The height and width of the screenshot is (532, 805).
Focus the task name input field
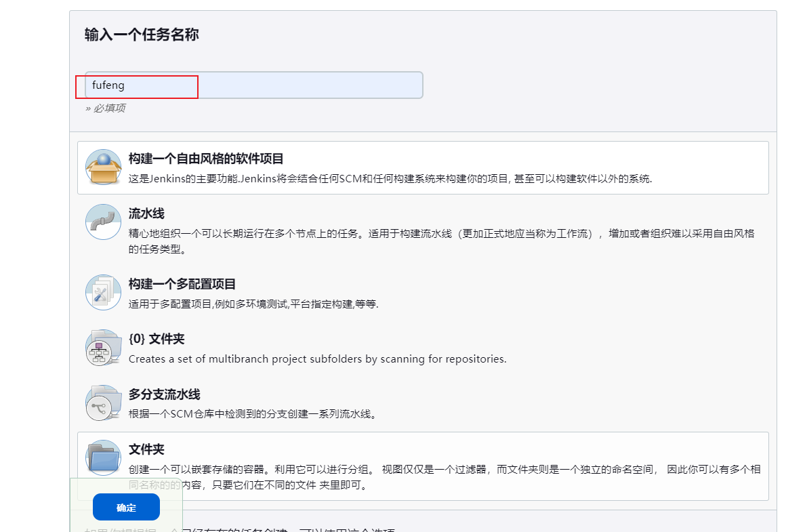pyautogui.click(x=254, y=85)
